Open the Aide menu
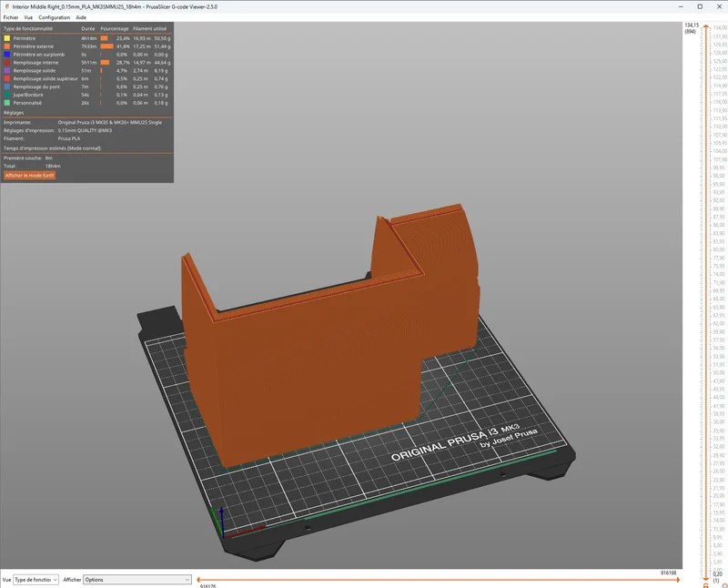 tap(81, 17)
